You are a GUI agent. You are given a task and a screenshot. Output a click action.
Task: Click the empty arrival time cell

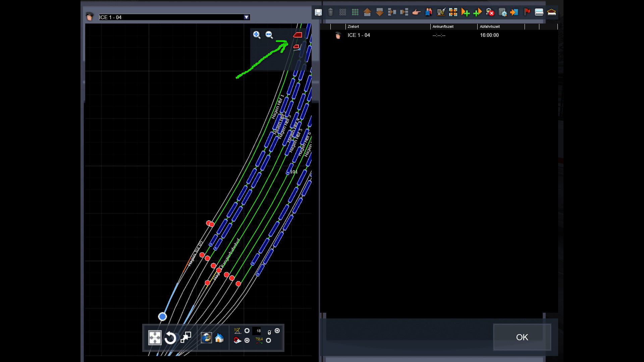pyautogui.click(x=439, y=35)
